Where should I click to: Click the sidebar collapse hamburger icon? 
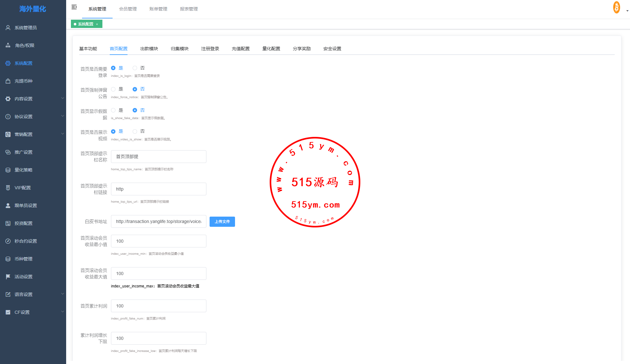[x=74, y=7]
